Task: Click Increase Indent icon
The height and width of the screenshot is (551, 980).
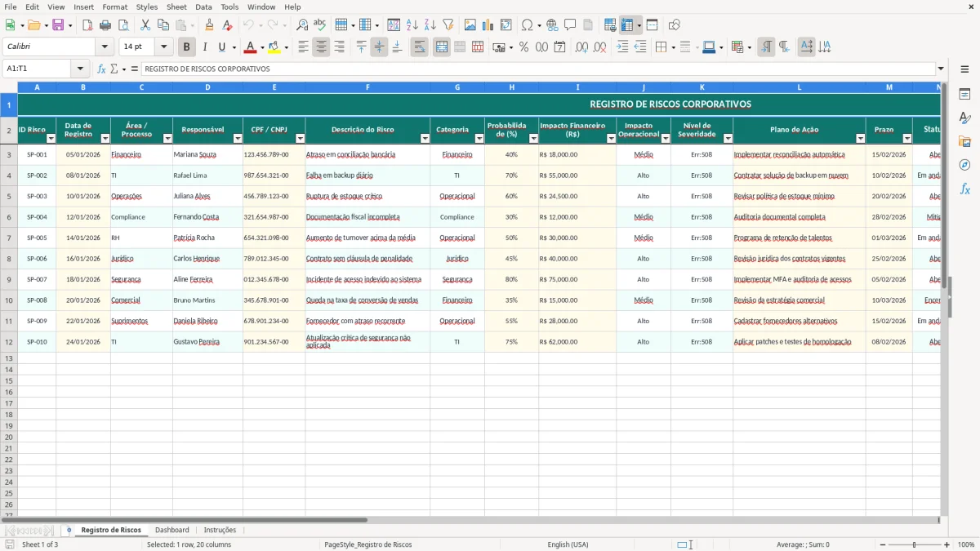Action: pyautogui.click(x=622, y=47)
